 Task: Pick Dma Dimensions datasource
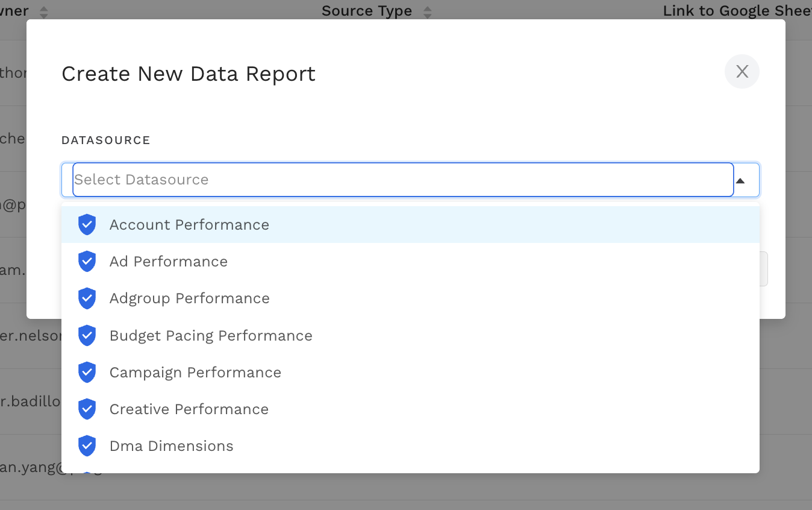[171, 446]
